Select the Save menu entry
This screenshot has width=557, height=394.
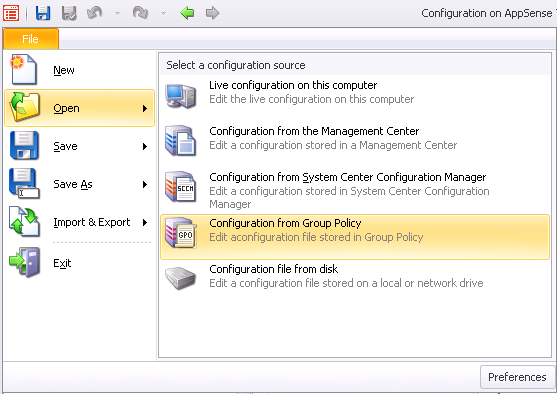click(80, 146)
